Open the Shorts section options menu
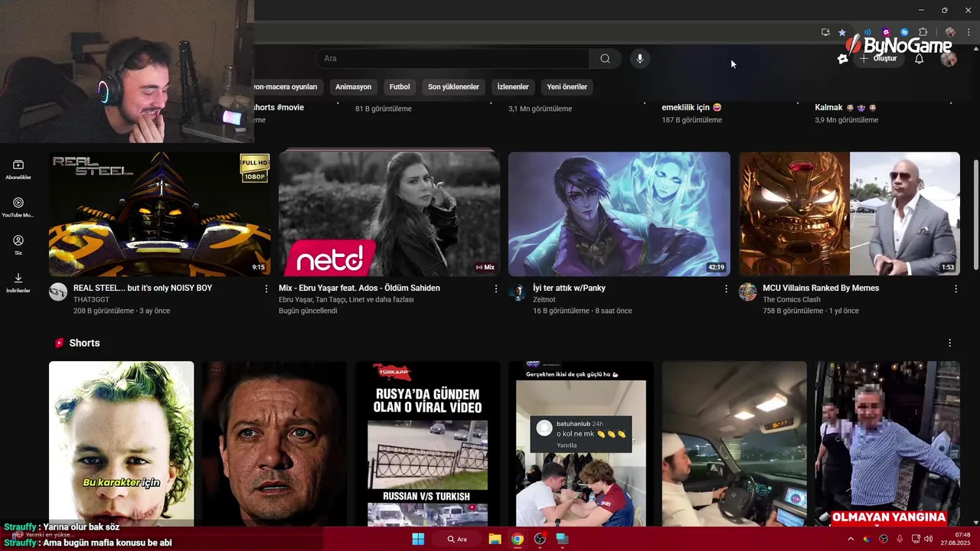 pos(949,343)
